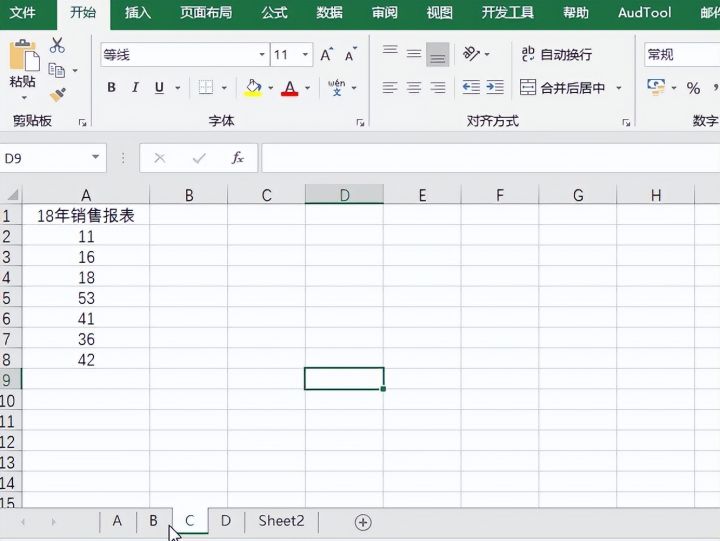Align text left

tap(390, 87)
